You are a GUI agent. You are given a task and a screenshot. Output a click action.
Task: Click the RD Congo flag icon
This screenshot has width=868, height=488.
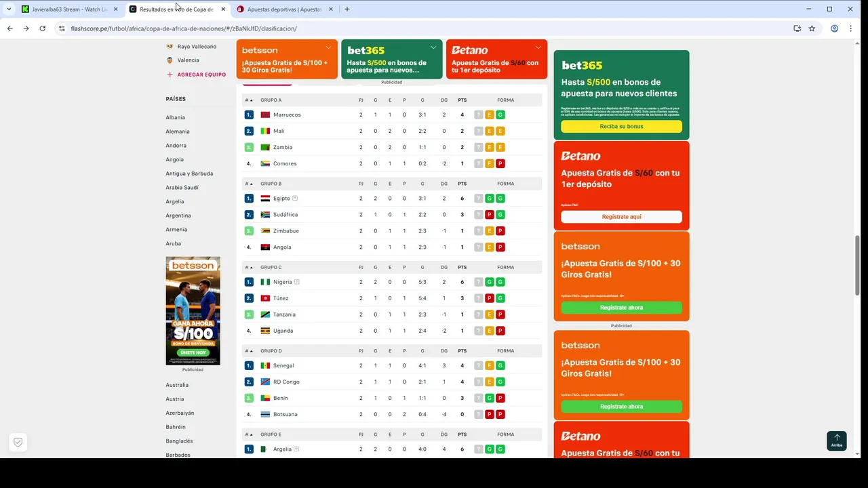pyautogui.click(x=265, y=382)
